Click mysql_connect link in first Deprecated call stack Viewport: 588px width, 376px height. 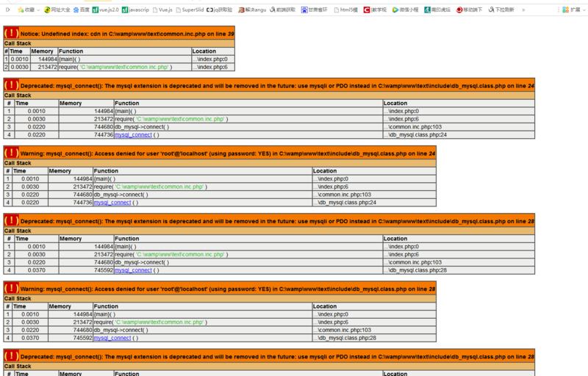pyautogui.click(x=133, y=135)
